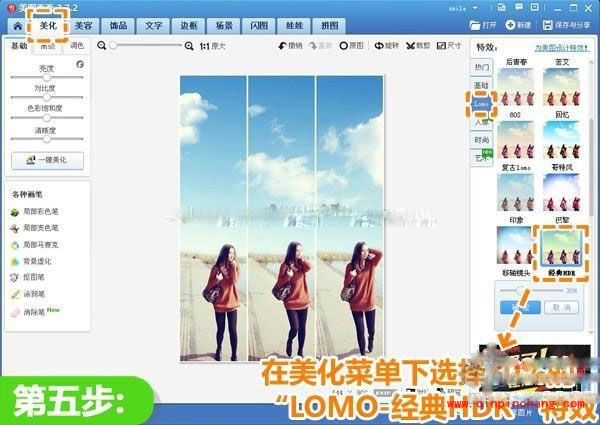
Task: Click the 打开 folder button
Action: click(483, 25)
